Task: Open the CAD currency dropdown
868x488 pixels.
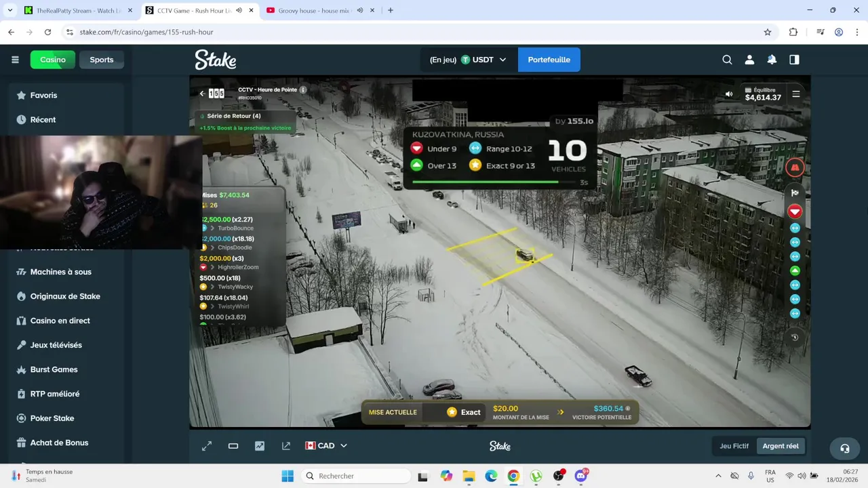Action: click(326, 446)
